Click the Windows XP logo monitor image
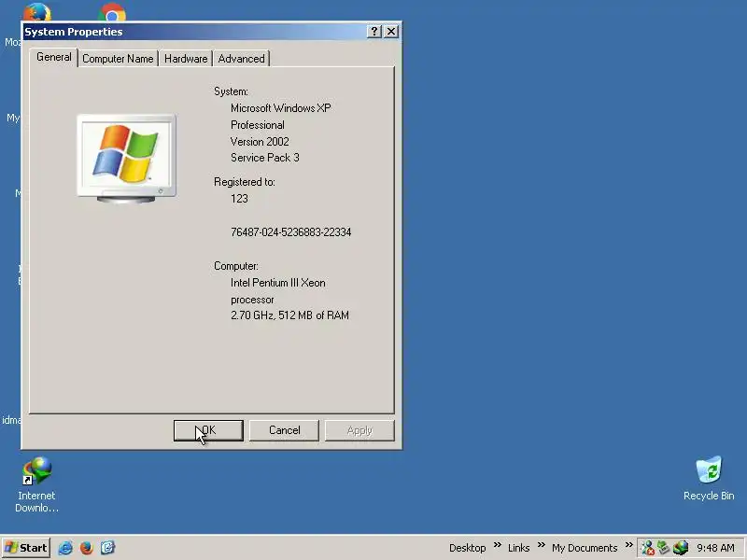 126,159
